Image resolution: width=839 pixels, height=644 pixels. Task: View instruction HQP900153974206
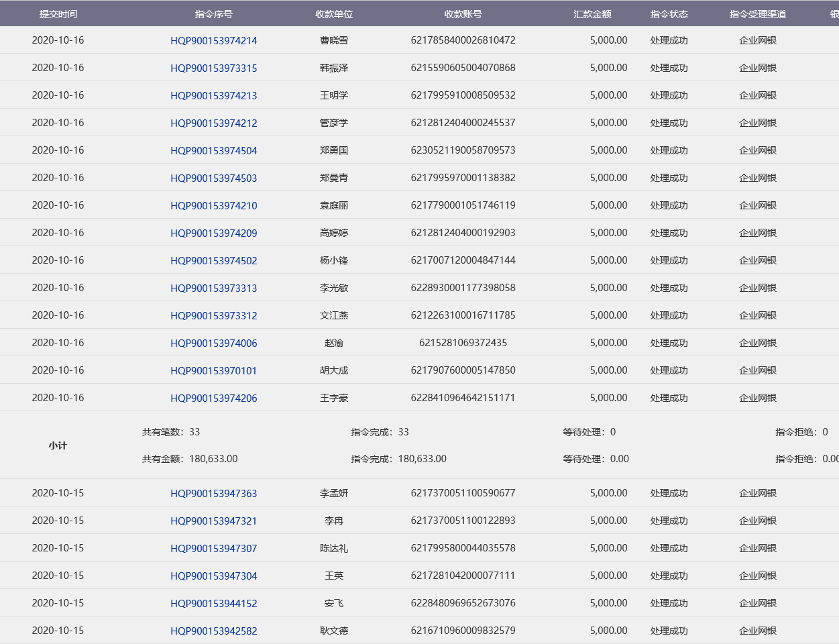213,398
